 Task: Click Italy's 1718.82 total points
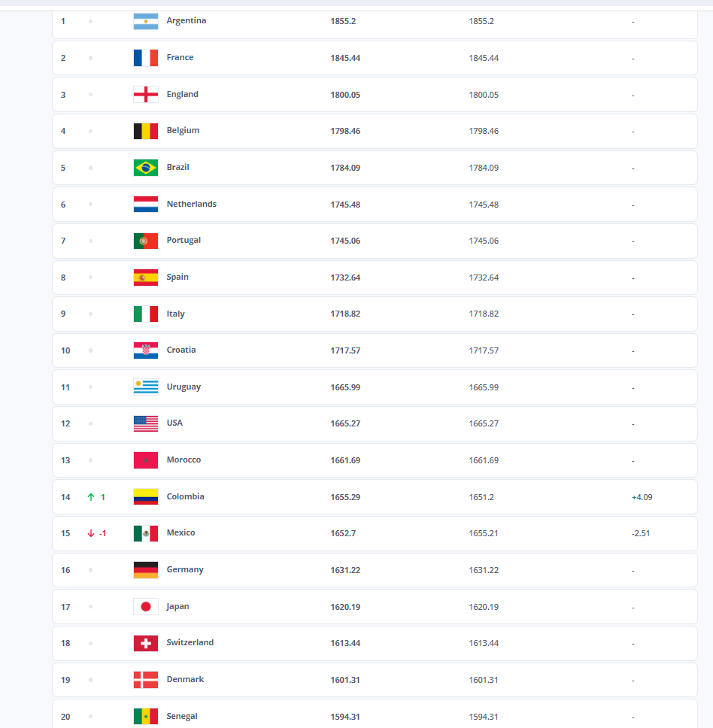point(345,314)
